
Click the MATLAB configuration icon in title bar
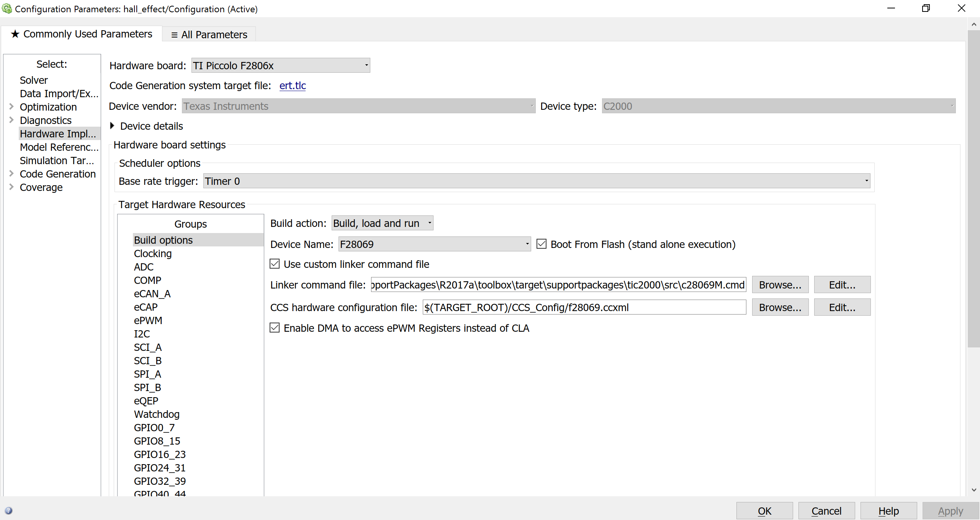click(7, 8)
